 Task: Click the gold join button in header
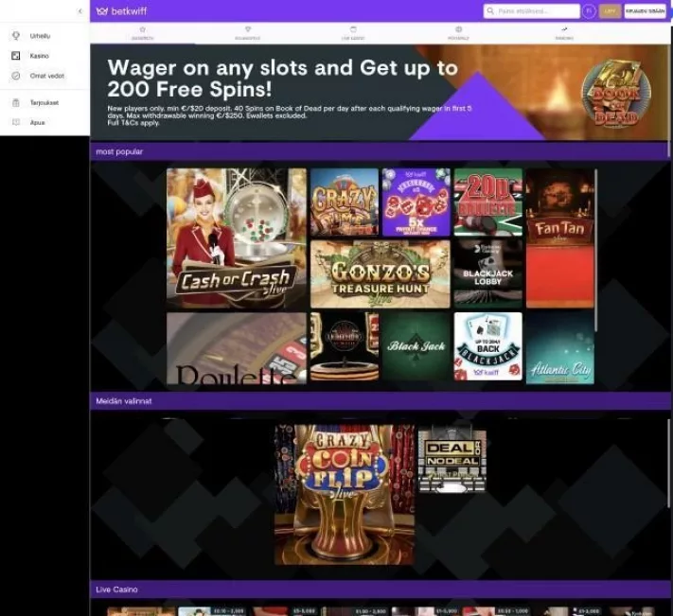tap(610, 11)
